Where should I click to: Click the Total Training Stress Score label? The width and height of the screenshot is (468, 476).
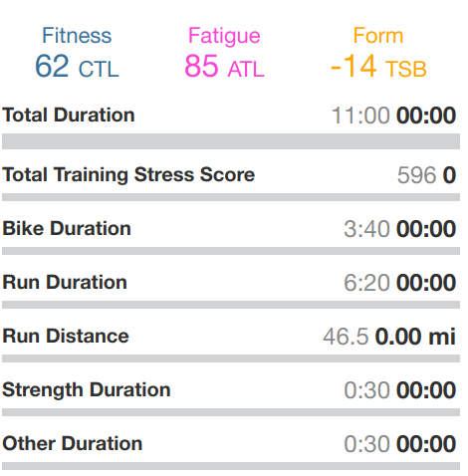(128, 175)
